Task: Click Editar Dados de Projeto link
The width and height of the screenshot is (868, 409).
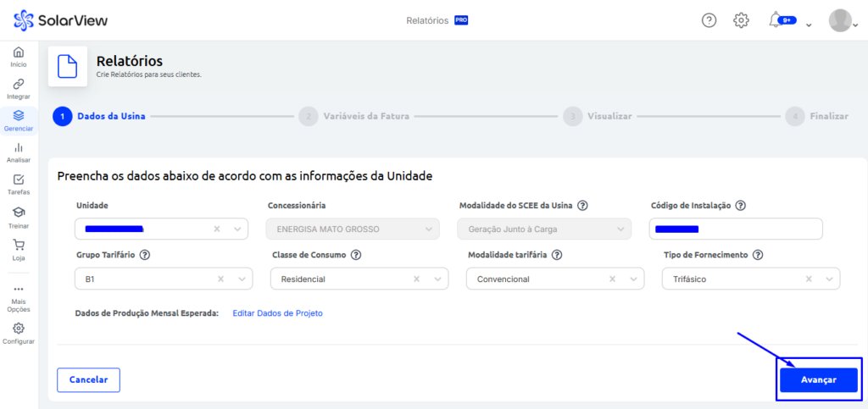Action: [277, 313]
